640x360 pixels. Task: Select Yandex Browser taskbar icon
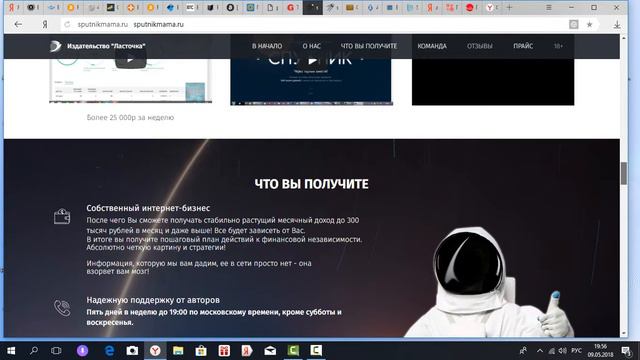pos(155,351)
